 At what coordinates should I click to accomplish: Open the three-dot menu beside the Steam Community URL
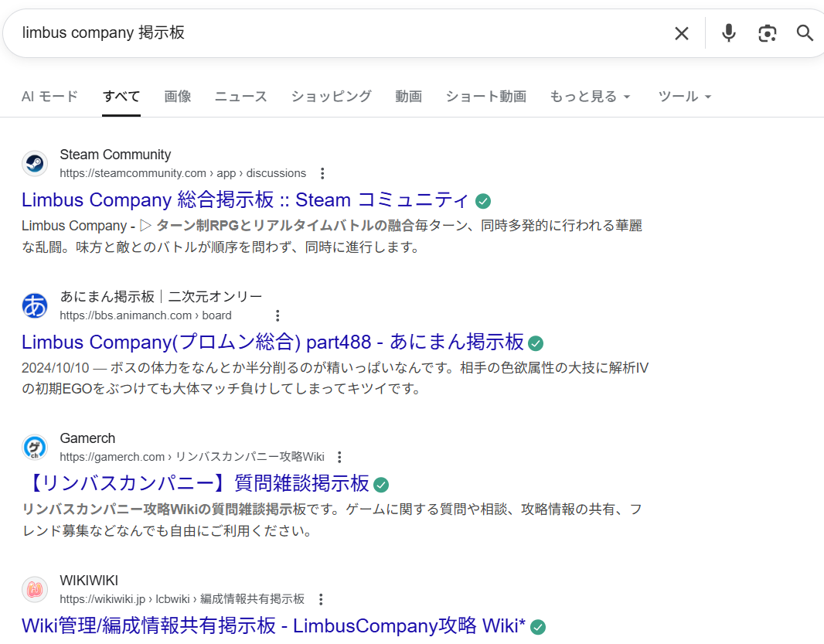(x=322, y=174)
